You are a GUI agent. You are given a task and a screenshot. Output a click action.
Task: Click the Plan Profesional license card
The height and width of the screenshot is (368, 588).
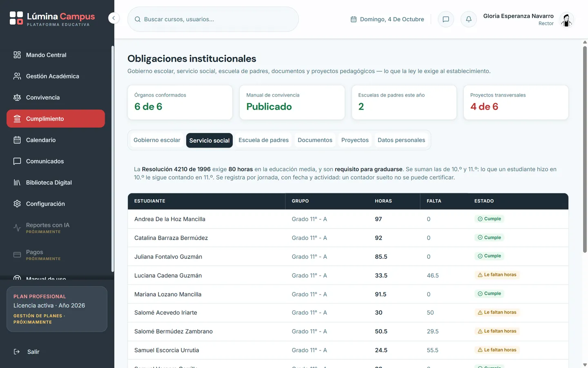(x=57, y=309)
